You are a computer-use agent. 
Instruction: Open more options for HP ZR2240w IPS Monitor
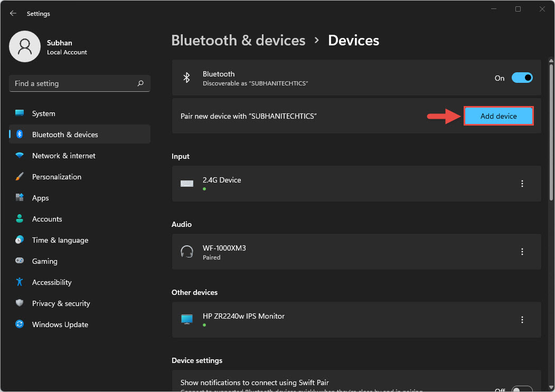[x=522, y=320]
